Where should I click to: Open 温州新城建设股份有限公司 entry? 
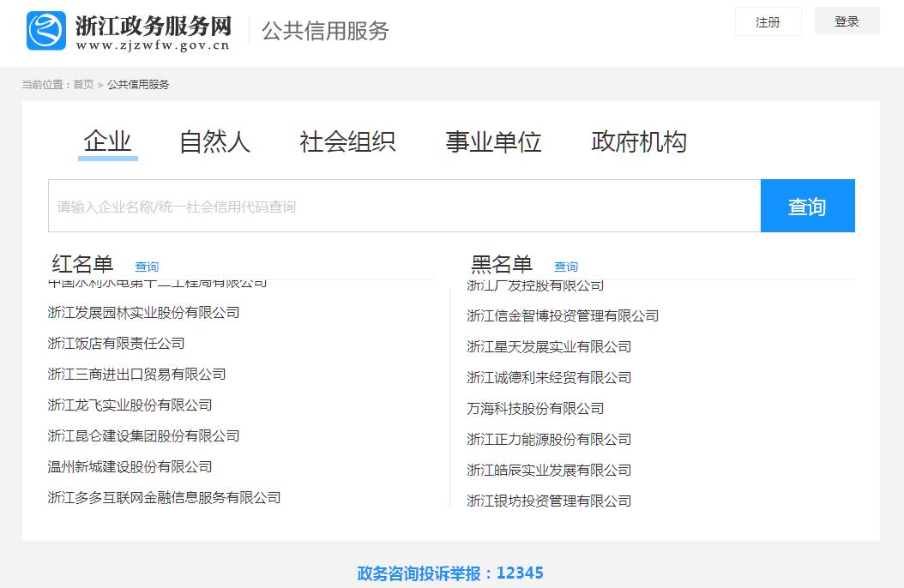pyautogui.click(x=130, y=467)
